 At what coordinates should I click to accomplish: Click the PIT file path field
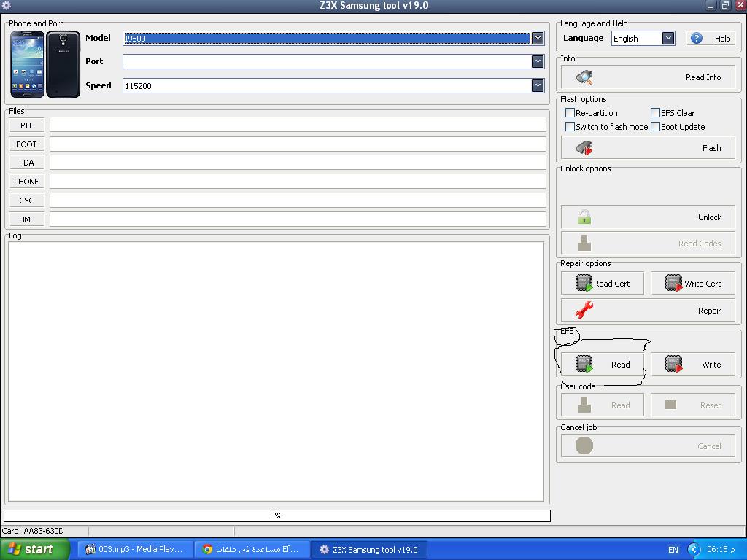tap(298, 125)
